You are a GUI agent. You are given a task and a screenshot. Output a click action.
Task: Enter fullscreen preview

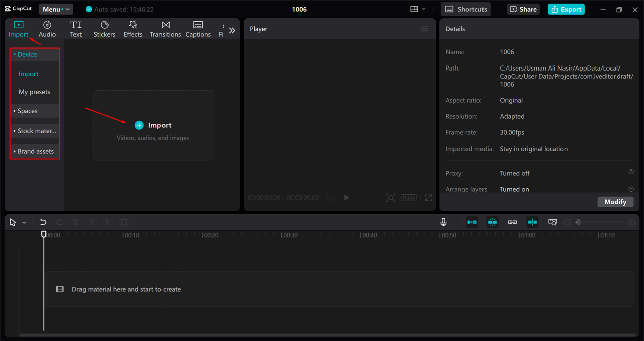pos(428,198)
